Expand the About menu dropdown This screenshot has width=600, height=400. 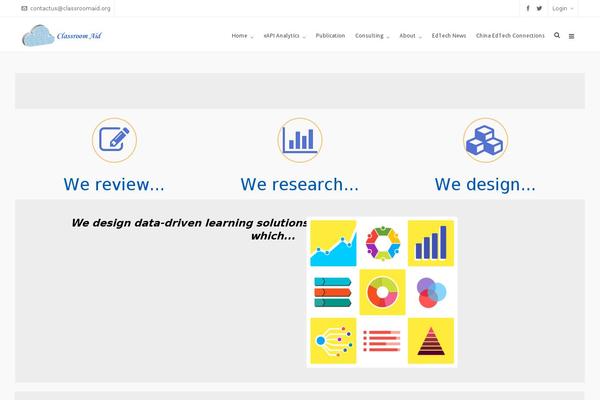click(x=410, y=35)
